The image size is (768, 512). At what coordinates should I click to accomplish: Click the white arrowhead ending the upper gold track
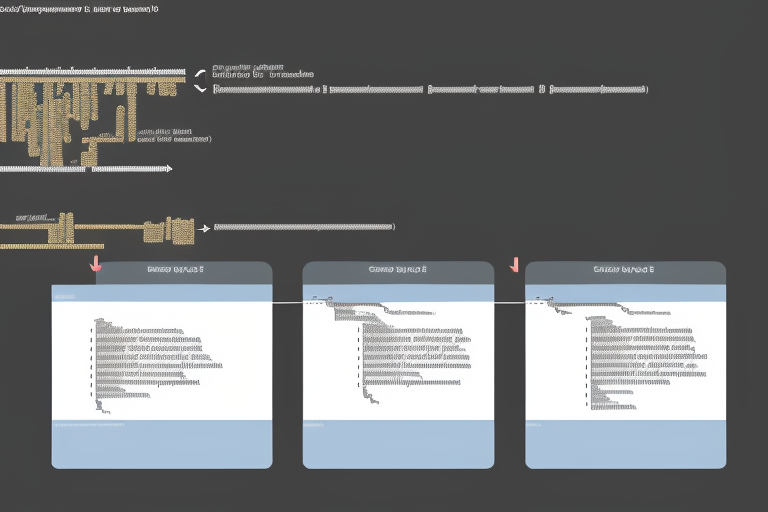(167, 168)
